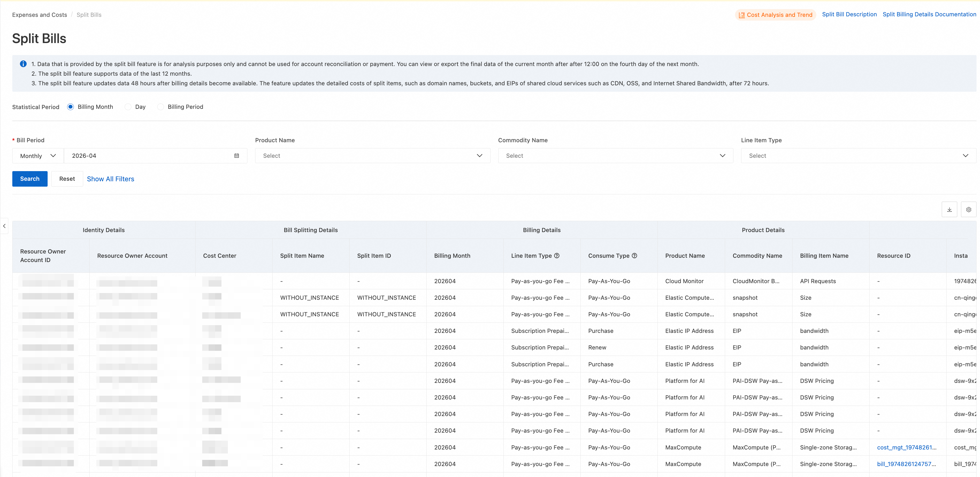
Task: Select the Billing Month radio button
Action: click(70, 107)
